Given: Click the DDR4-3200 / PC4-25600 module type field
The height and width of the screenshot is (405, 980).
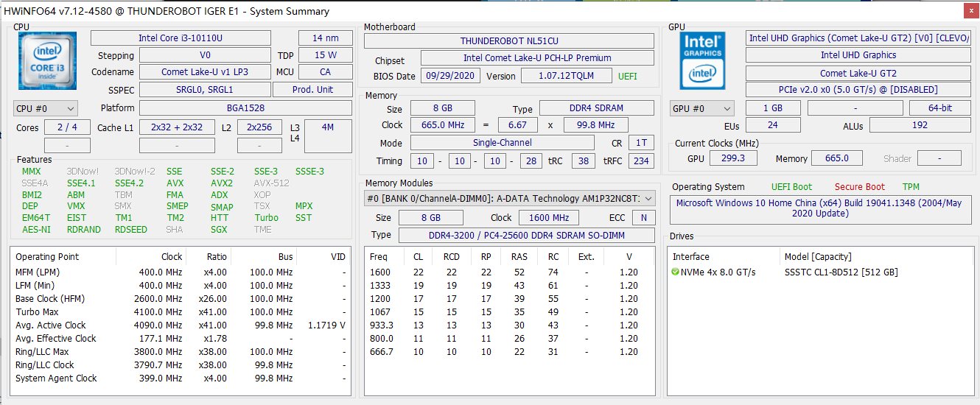Looking at the screenshot, I should click(526, 235).
